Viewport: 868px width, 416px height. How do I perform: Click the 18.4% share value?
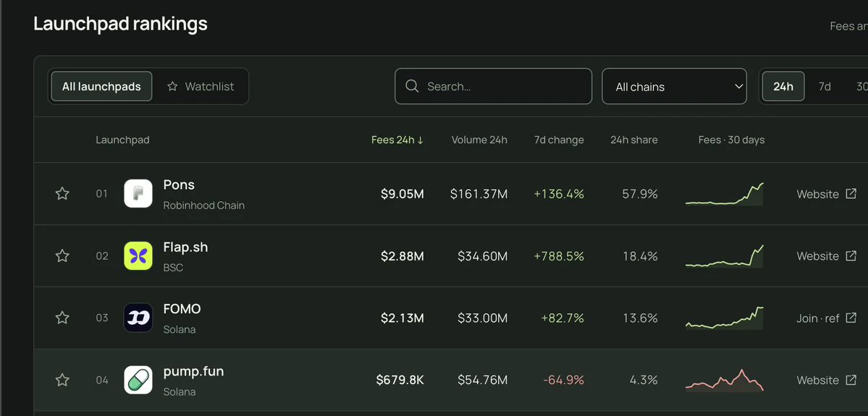click(640, 256)
